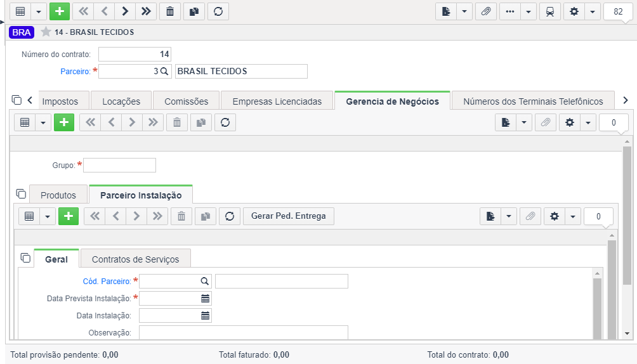The height and width of the screenshot is (364, 637).
Task: Click the green add record button in top toolbar
Action: pos(60,11)
